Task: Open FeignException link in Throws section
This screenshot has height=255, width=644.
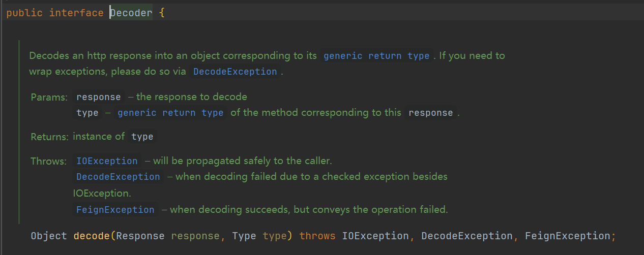Action: [x=115, y=210]
